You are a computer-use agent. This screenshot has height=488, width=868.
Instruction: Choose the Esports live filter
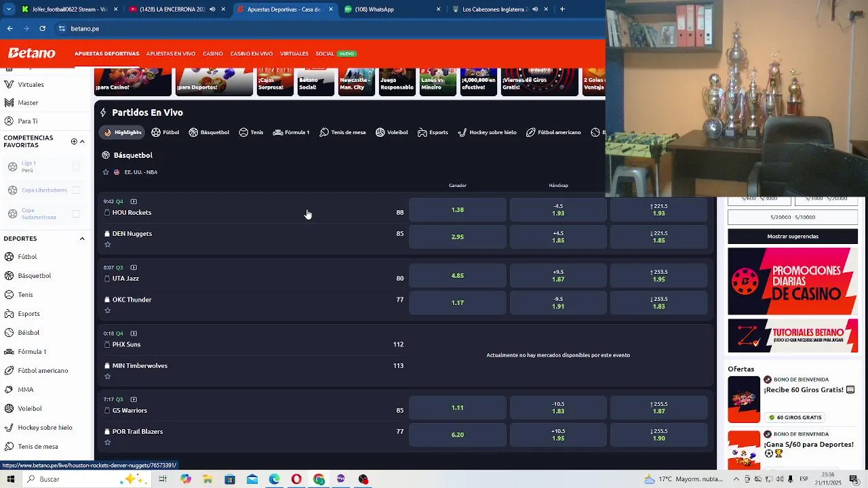(x=433, y=132)
